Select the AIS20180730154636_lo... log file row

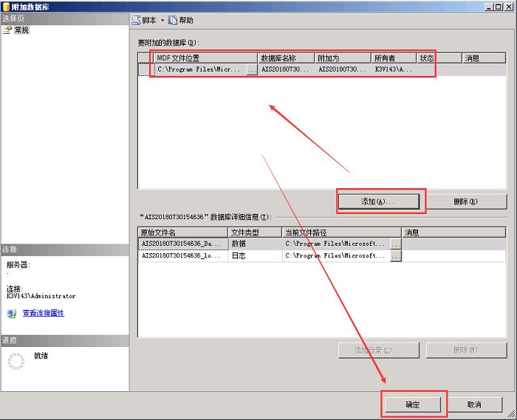click(x=182, y=255)
